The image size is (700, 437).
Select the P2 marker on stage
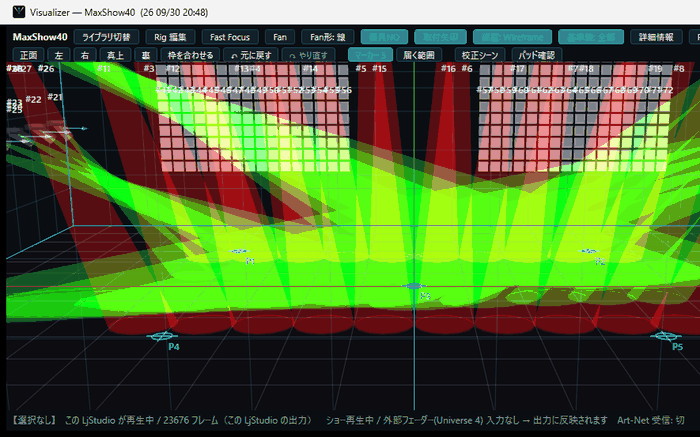(x=588, y=251)
